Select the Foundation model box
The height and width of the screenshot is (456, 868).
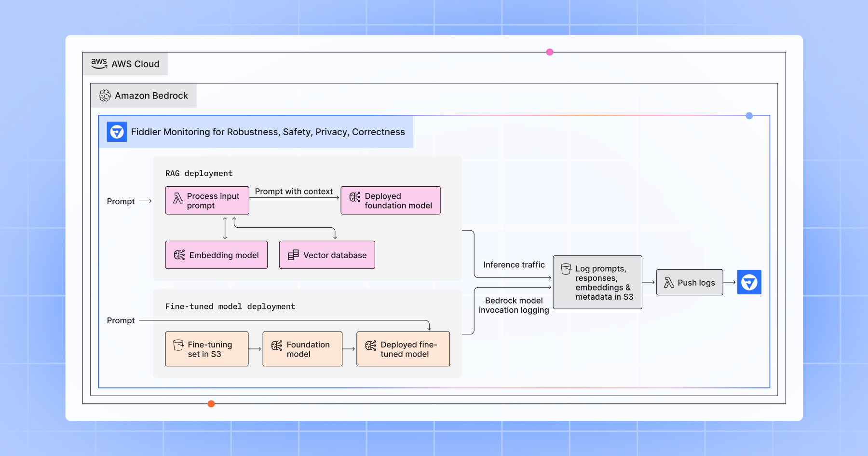point(302,349)
